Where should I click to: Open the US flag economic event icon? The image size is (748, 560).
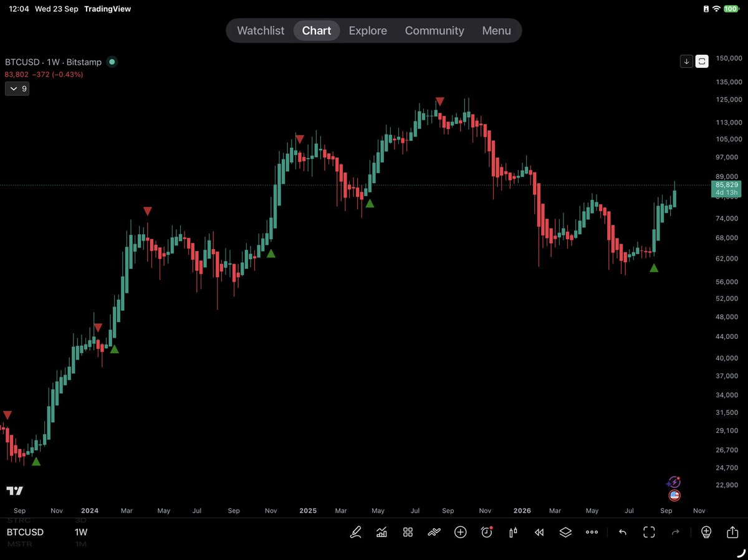point(674,496)
